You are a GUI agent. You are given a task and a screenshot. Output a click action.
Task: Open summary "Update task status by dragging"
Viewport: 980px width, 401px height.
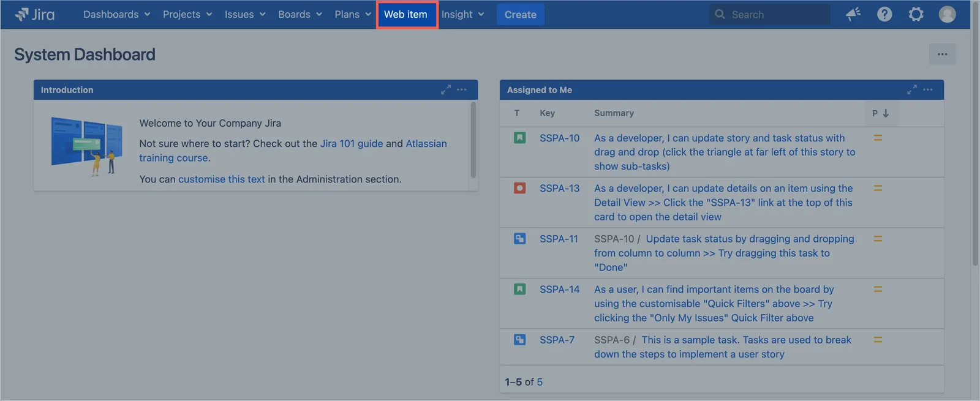[x=724, y=253]
